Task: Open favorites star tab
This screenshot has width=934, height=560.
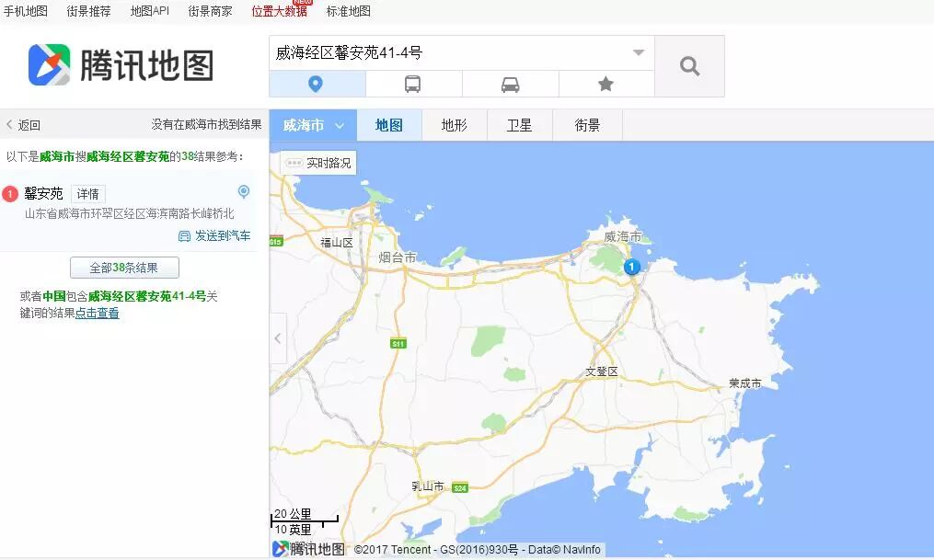Action: tap(606, 84)
